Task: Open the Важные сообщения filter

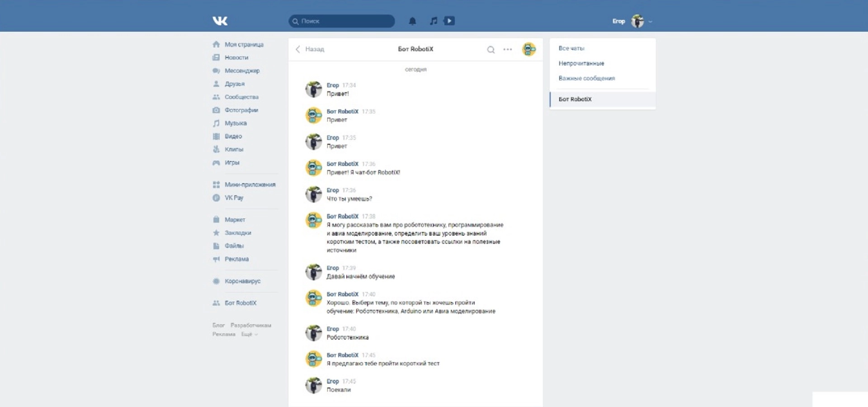Action: click(586, 78)
